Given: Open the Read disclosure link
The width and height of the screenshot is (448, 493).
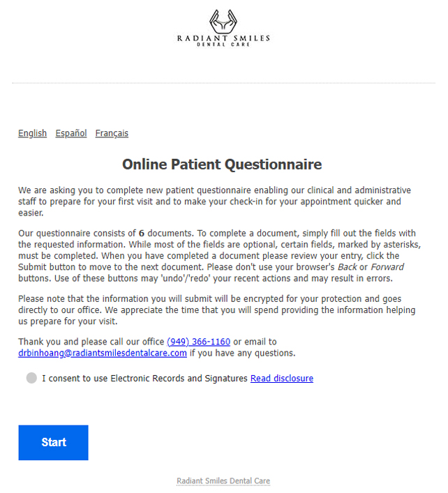Looking at the screenshot, I should [x=282, y=378].
